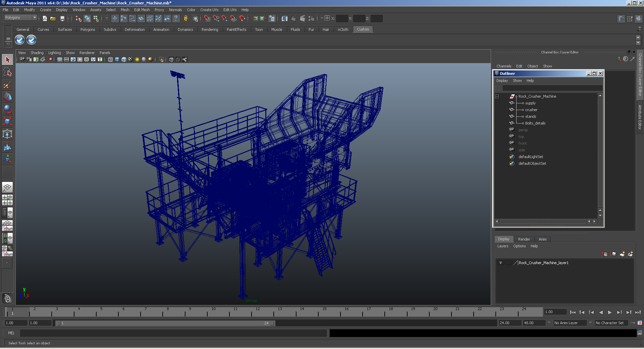This screenshot has width=644, height=349.
Task: Activate the Move tool cone icon
Action: point(7,97)
